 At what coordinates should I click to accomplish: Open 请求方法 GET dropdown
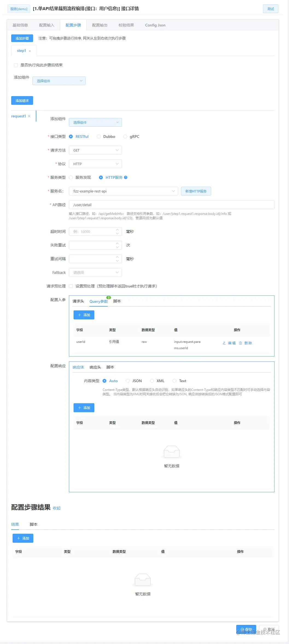(x=95, y=150)
